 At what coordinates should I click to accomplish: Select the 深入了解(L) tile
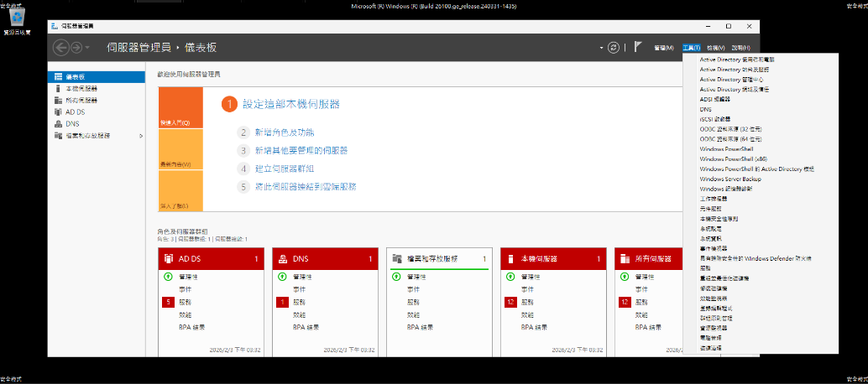pos(180,190)
